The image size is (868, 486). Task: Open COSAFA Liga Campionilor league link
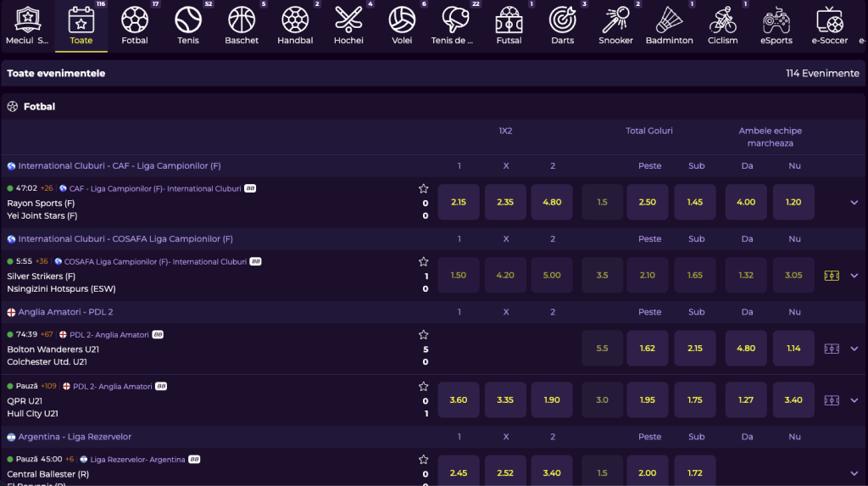point(125,239)
